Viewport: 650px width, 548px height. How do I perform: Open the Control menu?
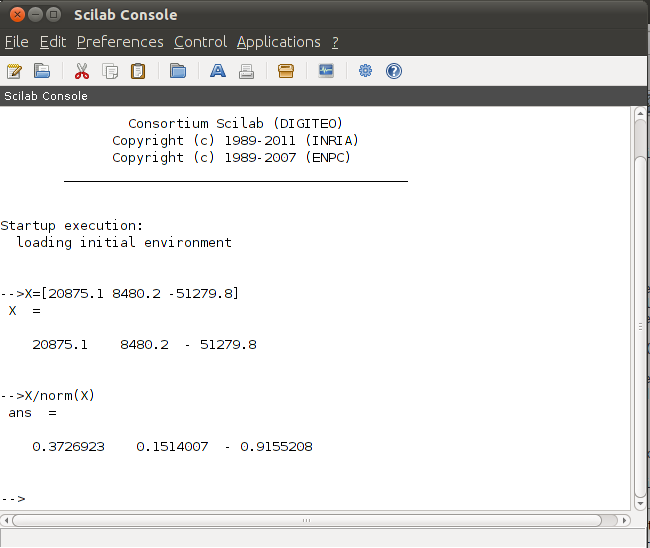coord(200,42)
